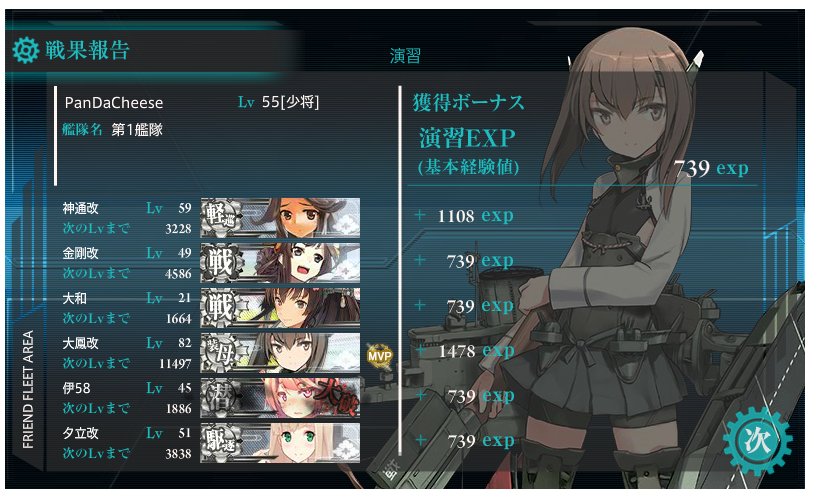Image resolution: width=816 pixels, height=499 pixels.
Task: Click the 戦 ship type icon for 金剛改
Action: pyautogui.click(x=222, y=263)
